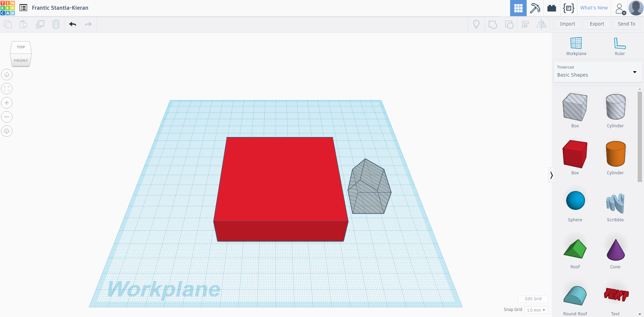The image size is (644, 317).
Task: Open the Import button
Action: coord(568,24)
